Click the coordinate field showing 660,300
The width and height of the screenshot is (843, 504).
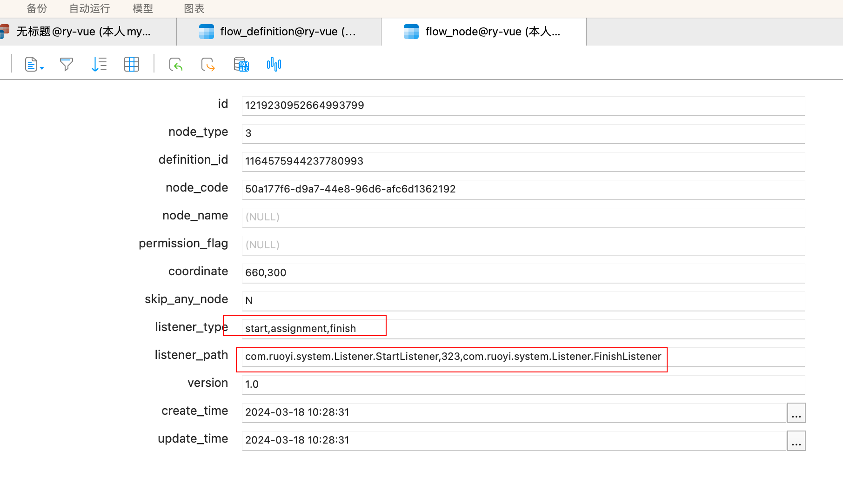coord(523,273)
